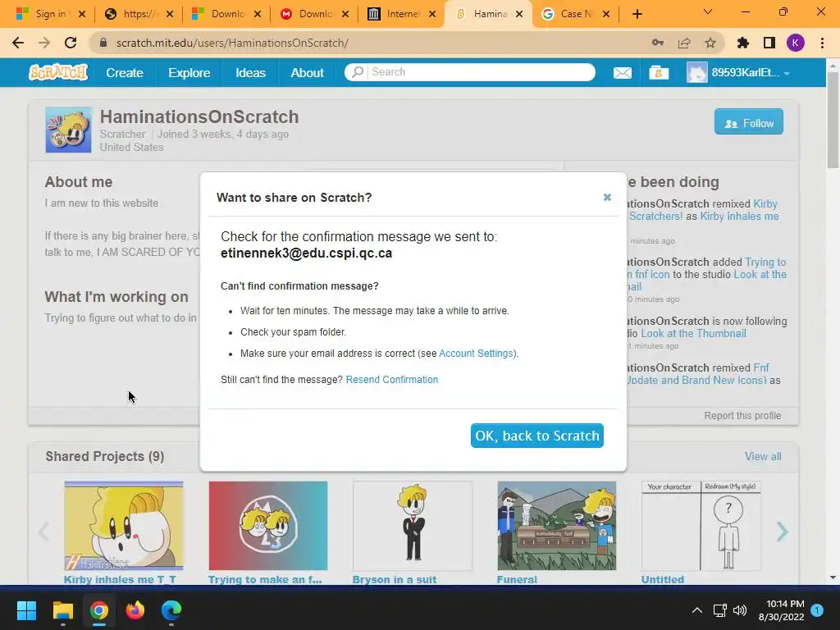Open Chrome profile K avatar
840x630 pixels.
(x=796, y=43)
